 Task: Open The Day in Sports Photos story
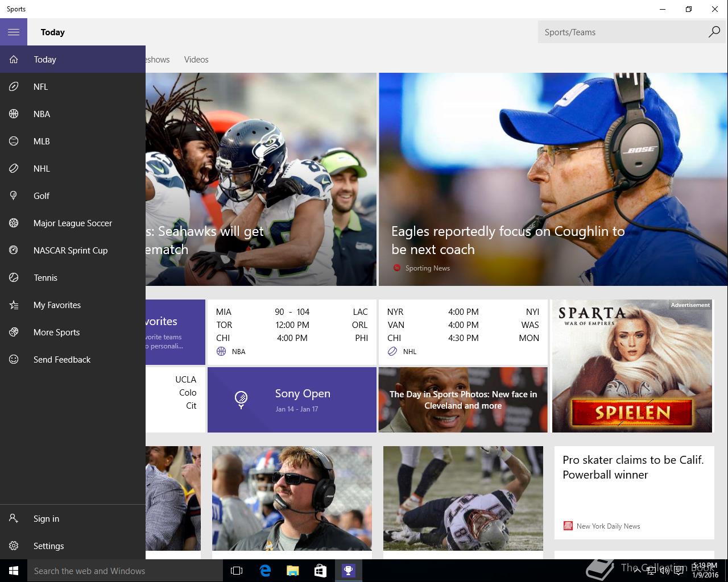[463, 400]
